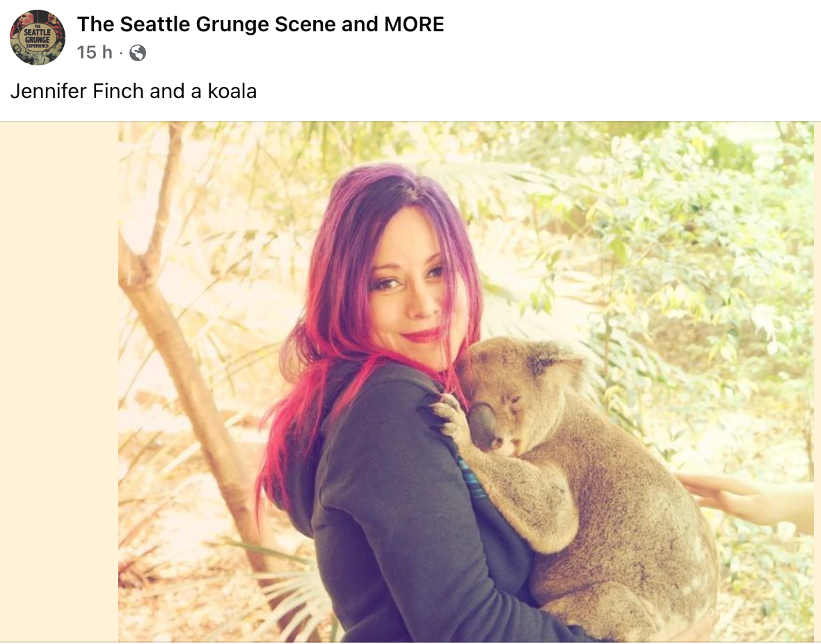Open the koala photo in the viewer
Screen dimensions: 821x644
[466, 382]
